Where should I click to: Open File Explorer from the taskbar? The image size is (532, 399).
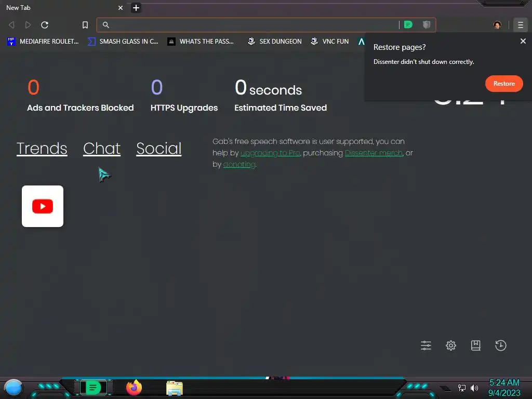click(175, 388)
